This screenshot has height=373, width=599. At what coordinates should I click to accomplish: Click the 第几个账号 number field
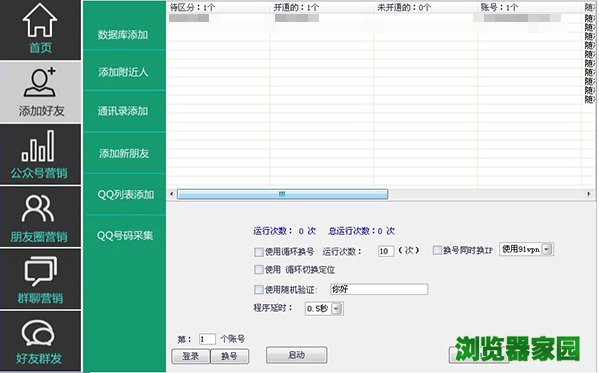[x=207, y=339]
